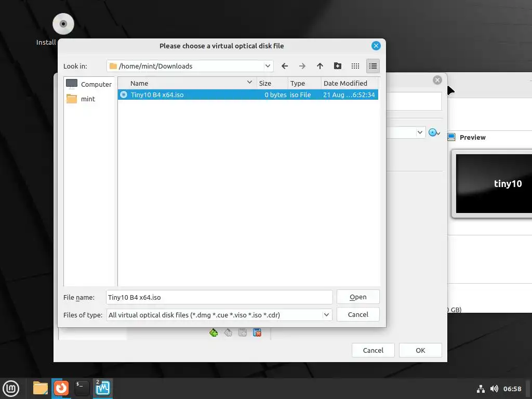This screenshot has height=399, width=532.
Task: Click the green add attachment icon
Action: [x=214, y=332]
